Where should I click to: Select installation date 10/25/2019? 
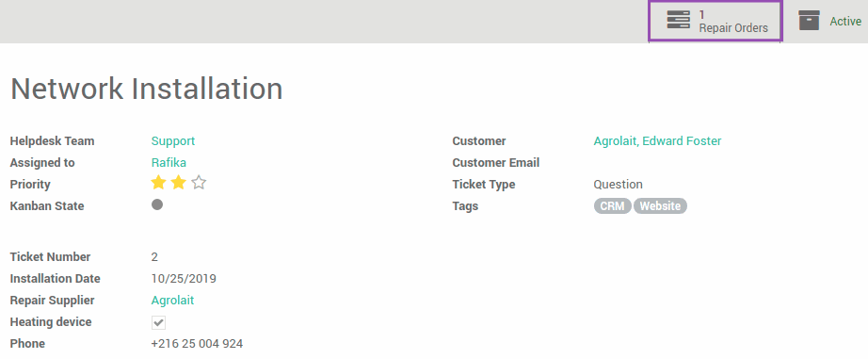184,278
